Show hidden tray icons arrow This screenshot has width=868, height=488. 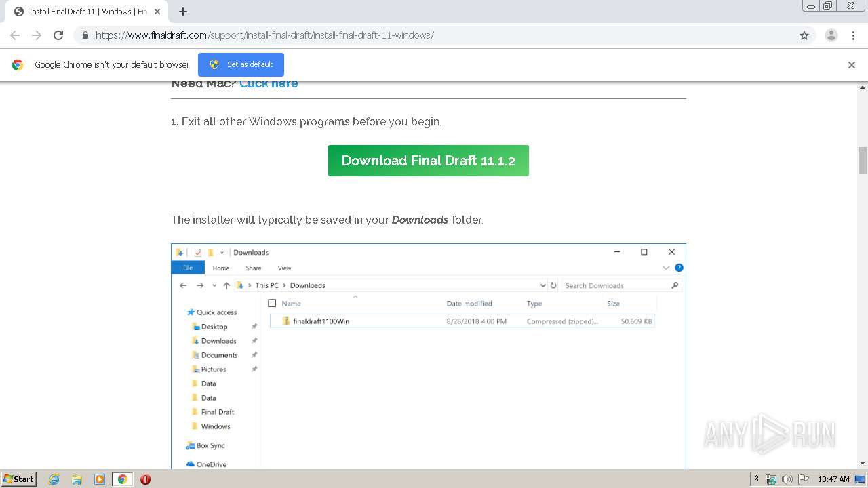(x=757, y=479)
